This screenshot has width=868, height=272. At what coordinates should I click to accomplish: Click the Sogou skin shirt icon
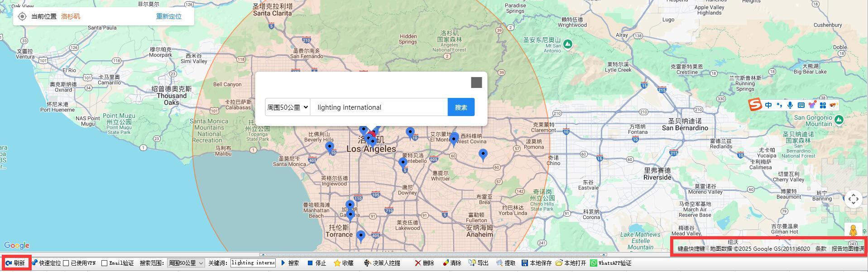(x=812, y=105)
